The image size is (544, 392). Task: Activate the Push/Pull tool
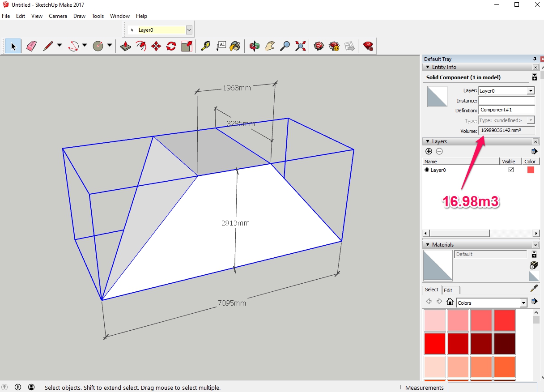(126, 46)
